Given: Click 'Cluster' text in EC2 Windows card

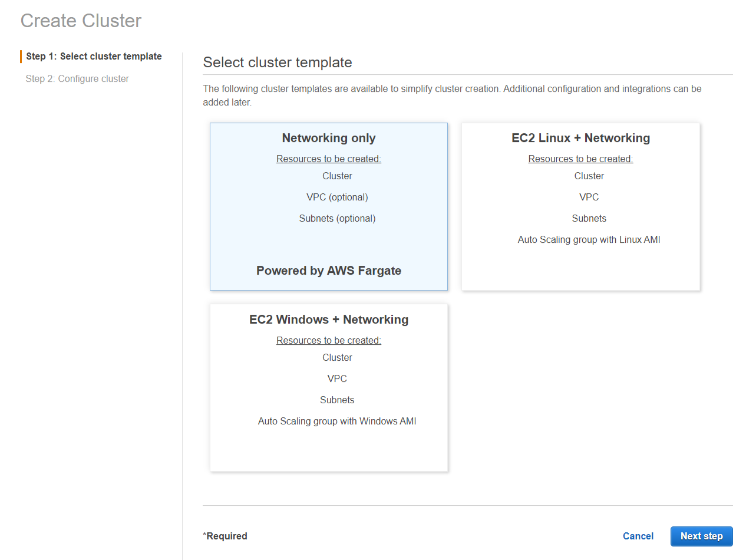Looking at the screenshot, I should [337, 358].
